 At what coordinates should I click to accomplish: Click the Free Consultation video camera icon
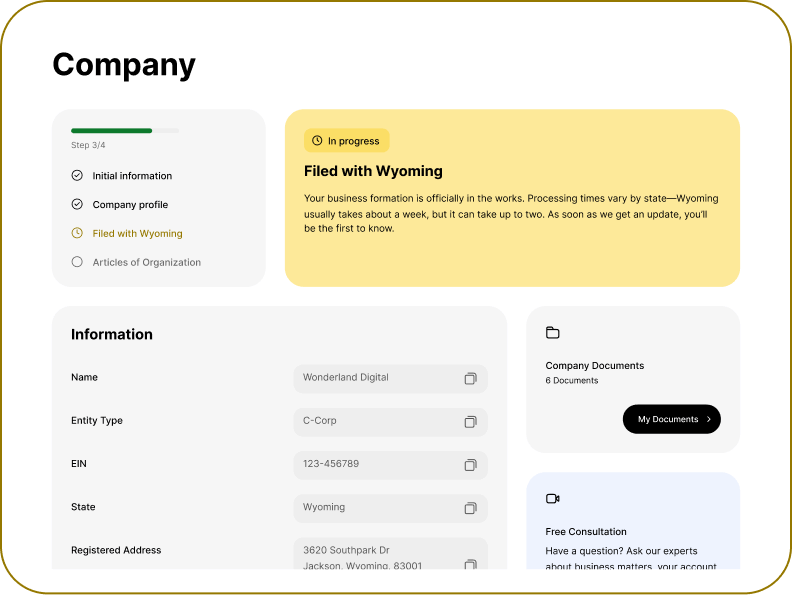tap(552, 498)
